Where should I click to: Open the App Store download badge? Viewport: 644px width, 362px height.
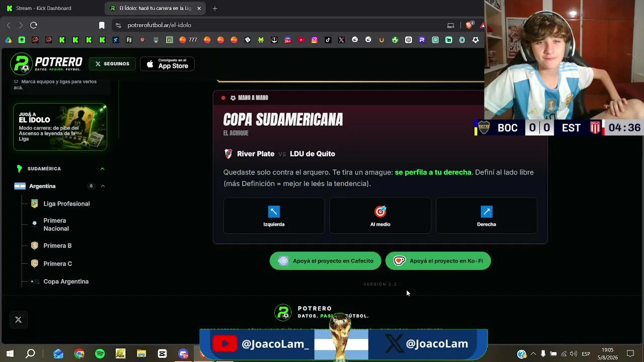point(167,64)
